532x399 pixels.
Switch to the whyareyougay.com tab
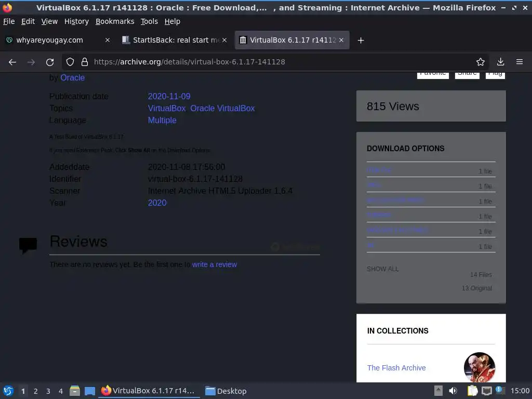point(57,40)
